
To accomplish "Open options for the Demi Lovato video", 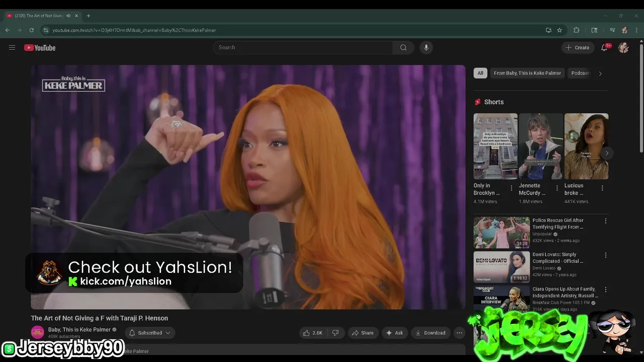I will pos(605,255).
